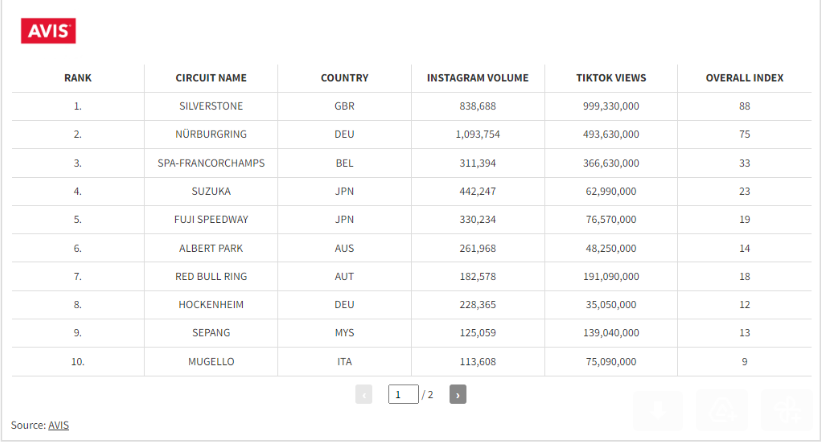The image size is (821, 443).
Task: Select the SILVERSTONE circuit cell
Action: pyautogui.click(x=211, y=106)
